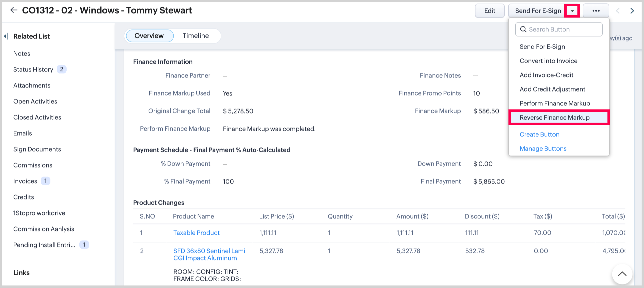This screenshot has width=644, height=288.
Task: Open Status History related list
Action: (x=33, y=69)
